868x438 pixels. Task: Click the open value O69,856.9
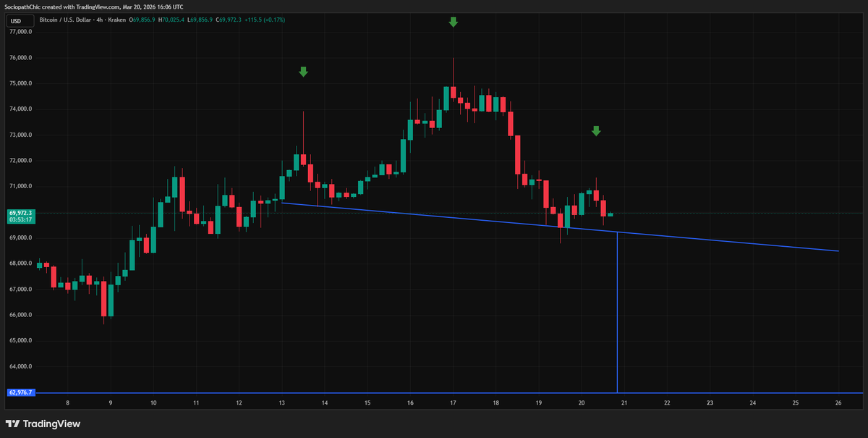(x=142, y=20)
